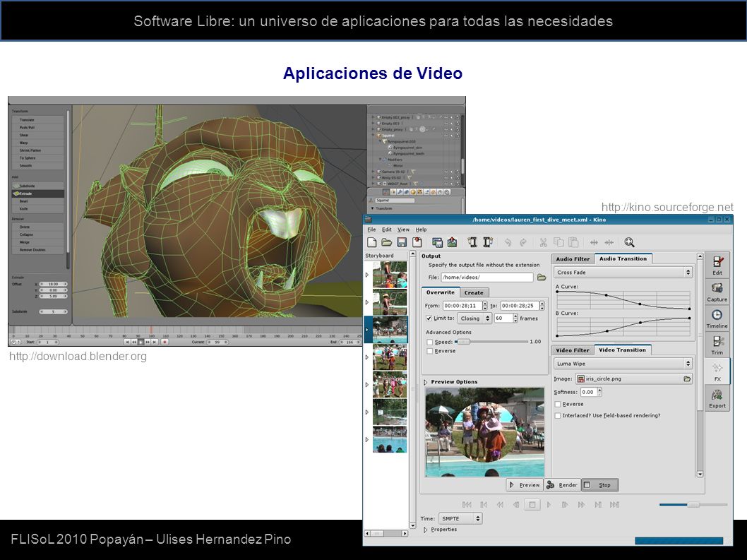Image resolution: width=747 pixels, height=560 pixels.
Task: Expand the last storyboard scene arrow
Action: pyautogui.click(x=367, y=439)
